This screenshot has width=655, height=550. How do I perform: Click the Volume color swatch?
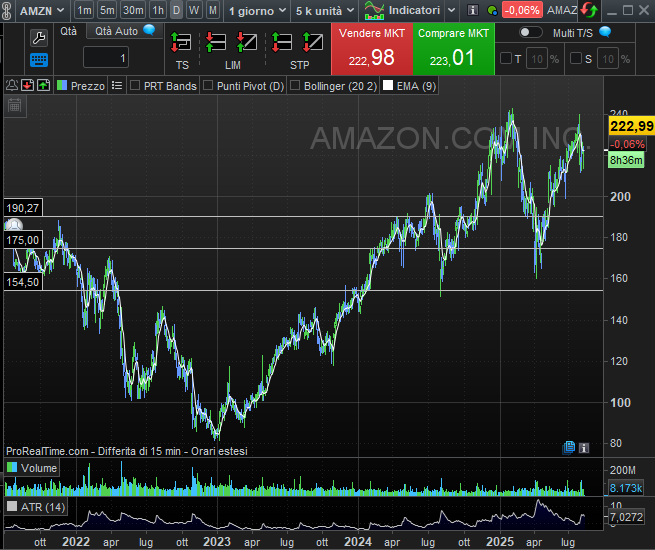click(x=12, y=467)
